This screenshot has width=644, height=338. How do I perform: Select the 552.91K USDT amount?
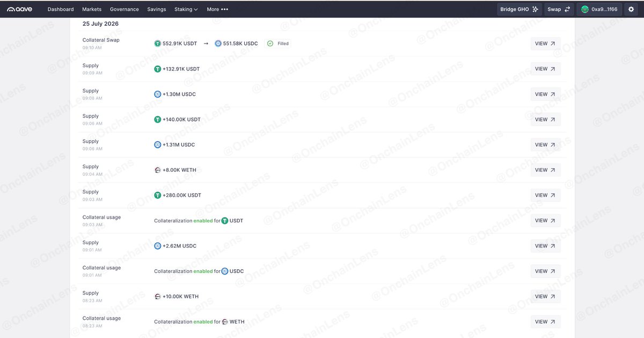[x=180, y=44]
